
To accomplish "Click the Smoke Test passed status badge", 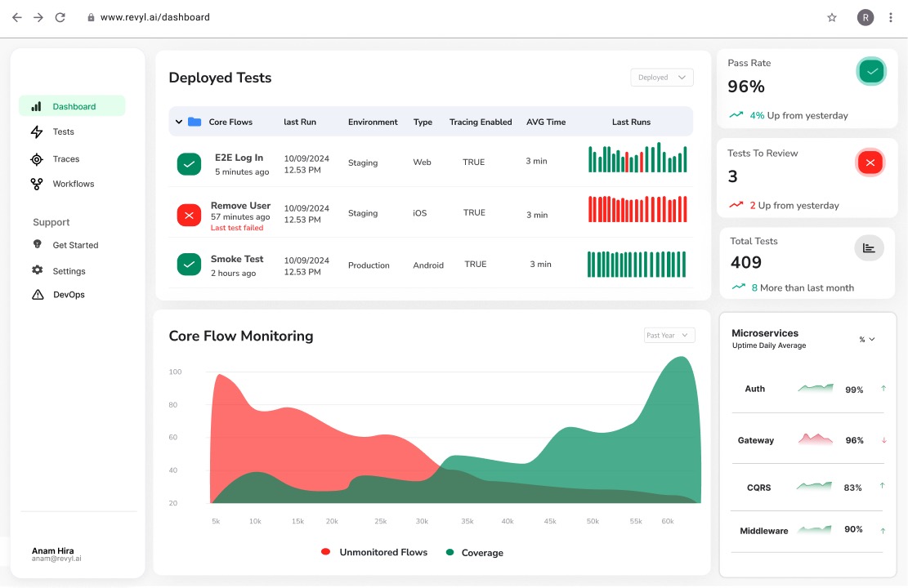I will [x=189, y=265].
